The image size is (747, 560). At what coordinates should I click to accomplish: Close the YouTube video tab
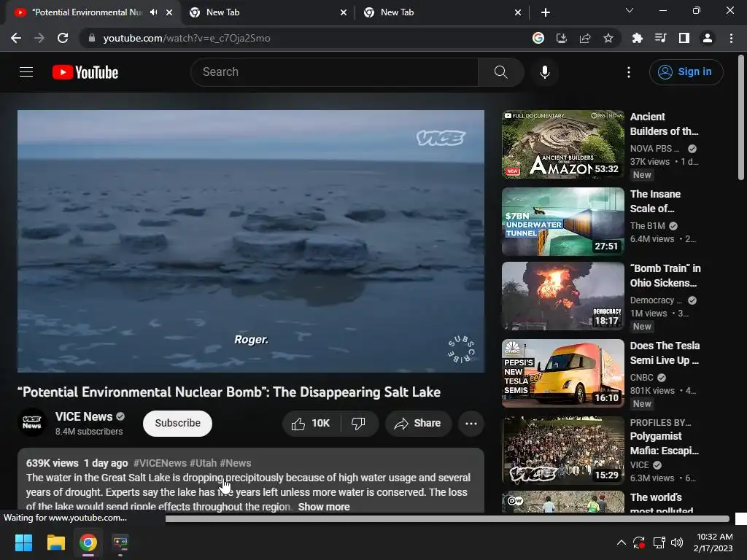(169, 12)
